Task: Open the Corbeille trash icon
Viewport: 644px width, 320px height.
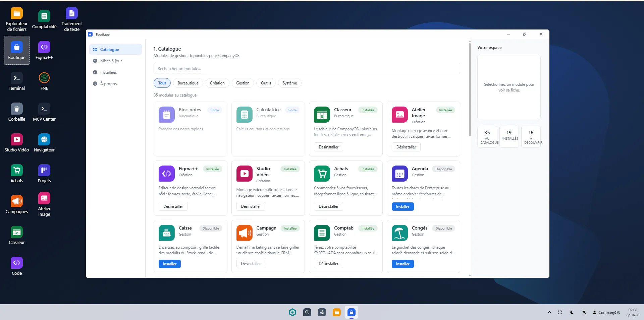Action: click(x=17, y=112)
